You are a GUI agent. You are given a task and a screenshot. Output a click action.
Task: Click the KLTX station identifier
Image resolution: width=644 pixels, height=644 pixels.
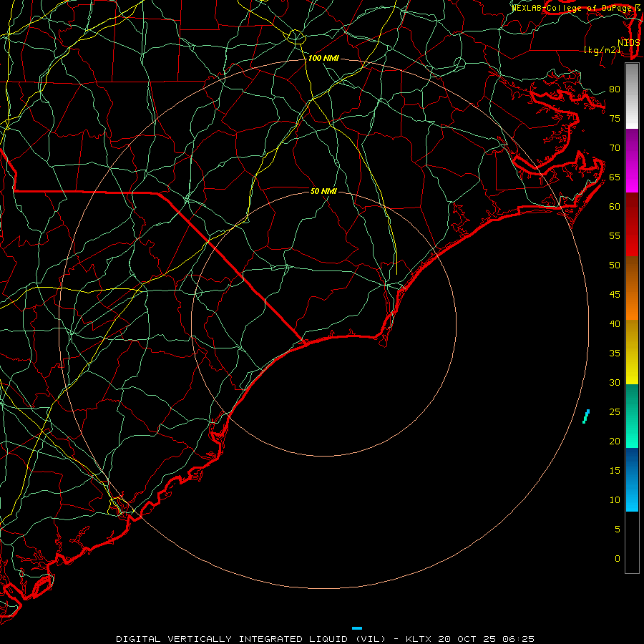(419, 639)
